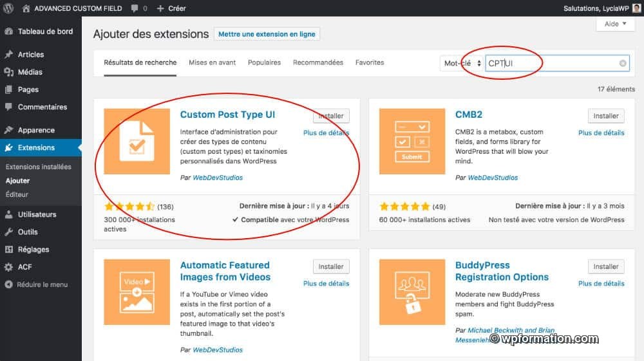Screen dimensions: 644x361
Task: Switch to the Recommandées tab
Action: [318, 62]
